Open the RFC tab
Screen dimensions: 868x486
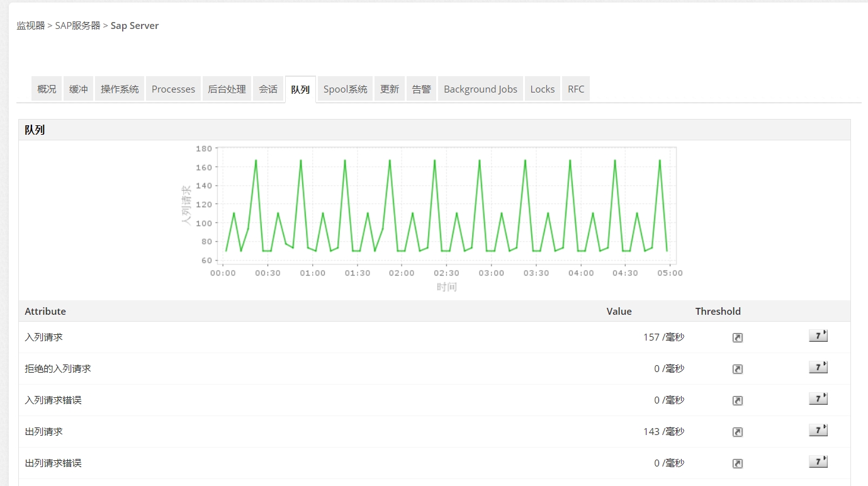(576, 89)
